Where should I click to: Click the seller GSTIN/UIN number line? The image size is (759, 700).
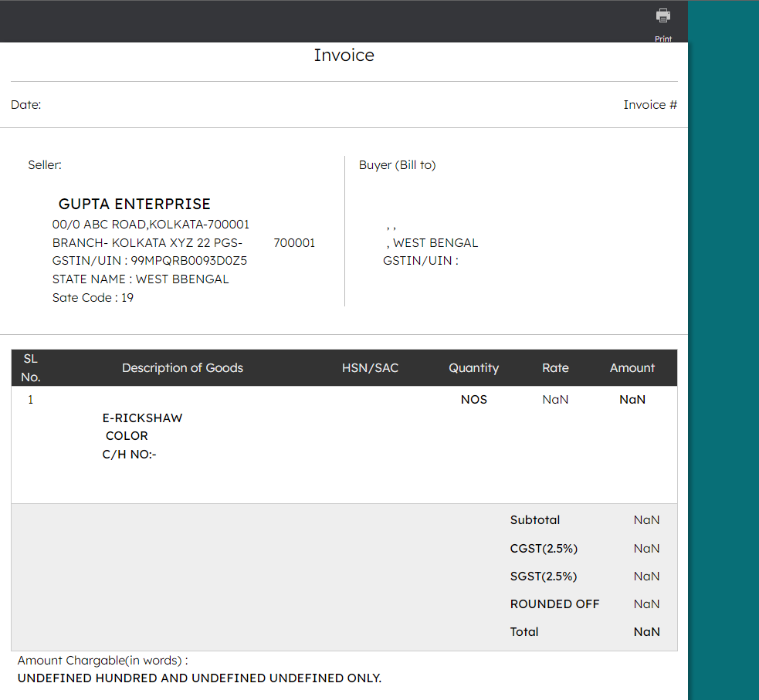pyautogui.click(x=150, y=261)
